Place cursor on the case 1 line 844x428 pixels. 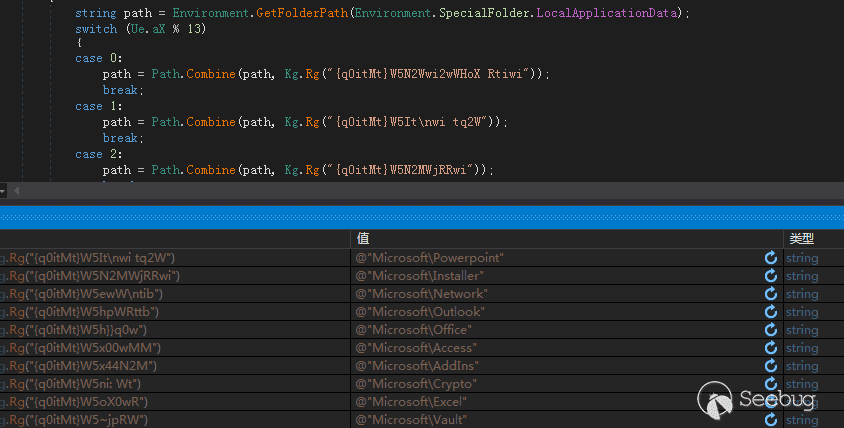(x=89, y=106)
